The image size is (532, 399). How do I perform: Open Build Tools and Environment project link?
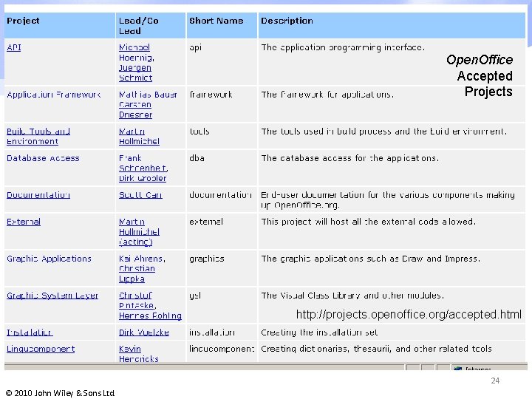click(x=38, y=137)
